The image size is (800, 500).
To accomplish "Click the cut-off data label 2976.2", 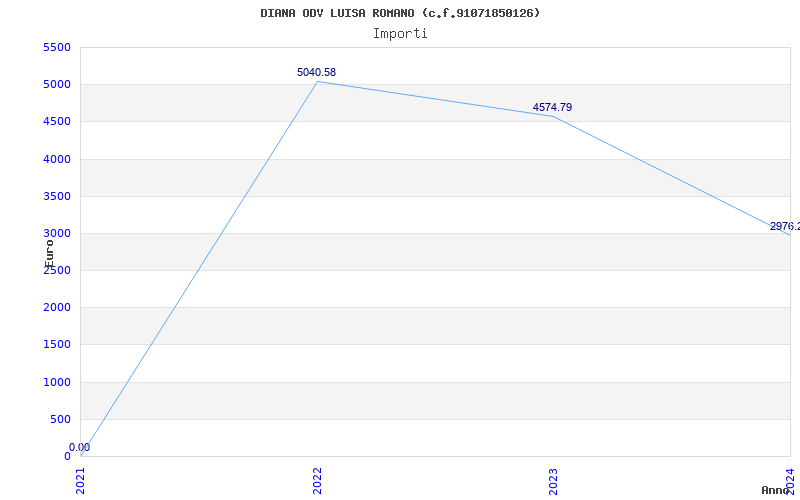I will [x=785, y=226].
